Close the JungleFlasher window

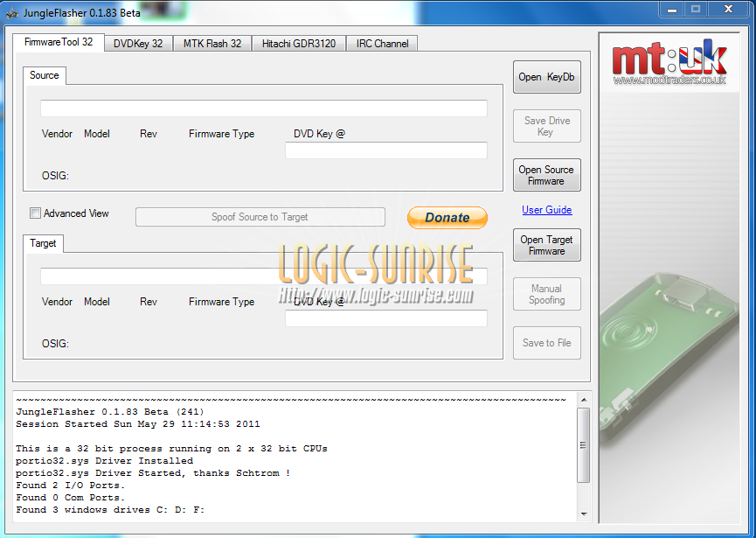(x=729, y=10)
